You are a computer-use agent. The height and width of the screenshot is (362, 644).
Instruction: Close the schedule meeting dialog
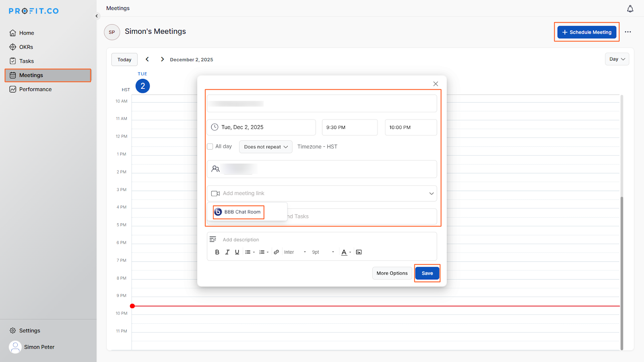[436, 84]
